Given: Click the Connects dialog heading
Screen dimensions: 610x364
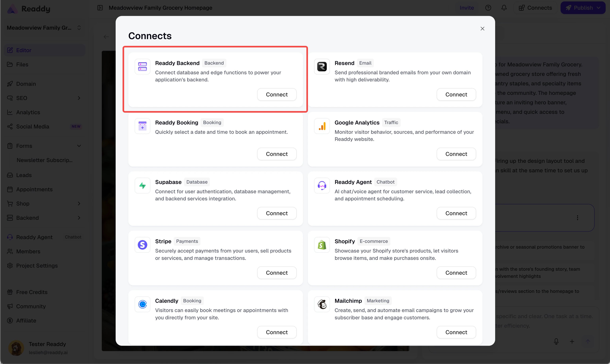Looking at the screenshot, I should [x=150, y=36].
